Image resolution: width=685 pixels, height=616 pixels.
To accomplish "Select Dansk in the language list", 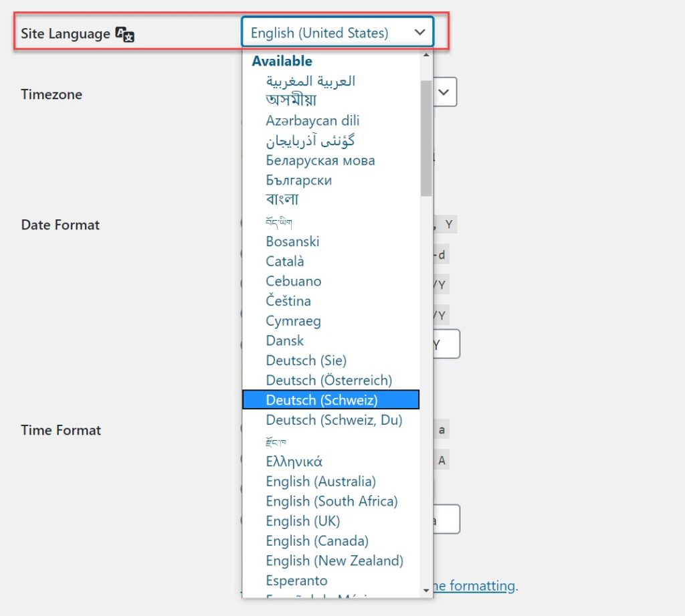I will [x=284, y=340].
